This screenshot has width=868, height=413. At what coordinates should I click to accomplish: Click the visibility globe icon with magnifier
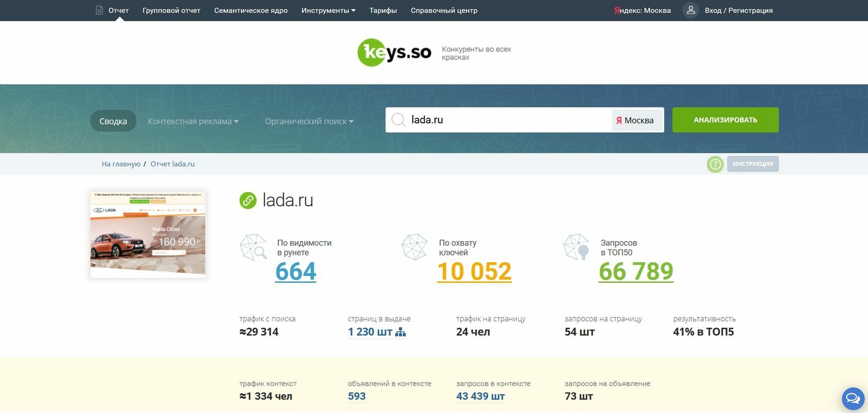[x=253, y=247]
